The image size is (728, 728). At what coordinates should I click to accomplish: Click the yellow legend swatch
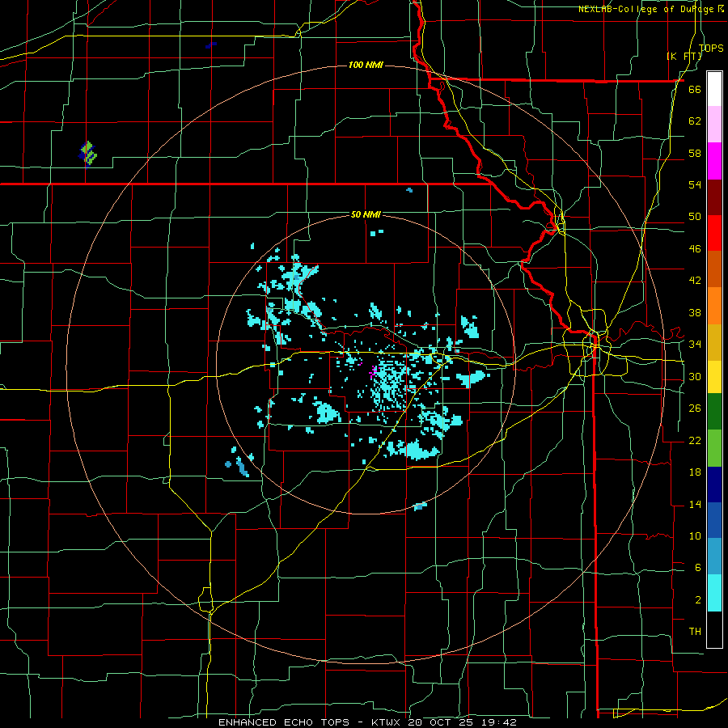[714, 377]
